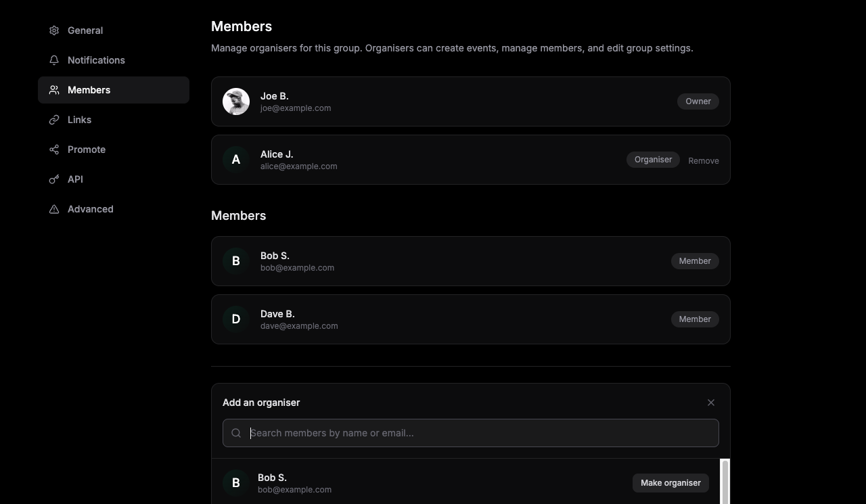Click the API key icon

coord(53,179)
